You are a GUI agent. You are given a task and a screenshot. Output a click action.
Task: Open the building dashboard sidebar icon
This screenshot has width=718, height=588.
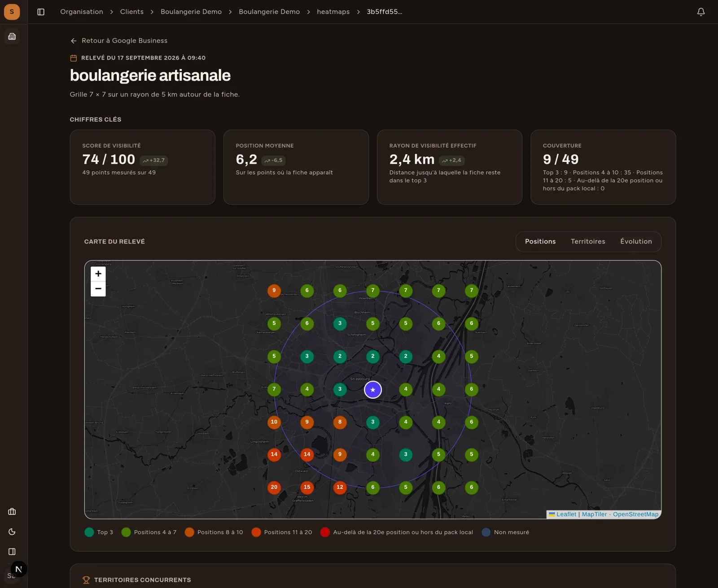coord(12,36)
